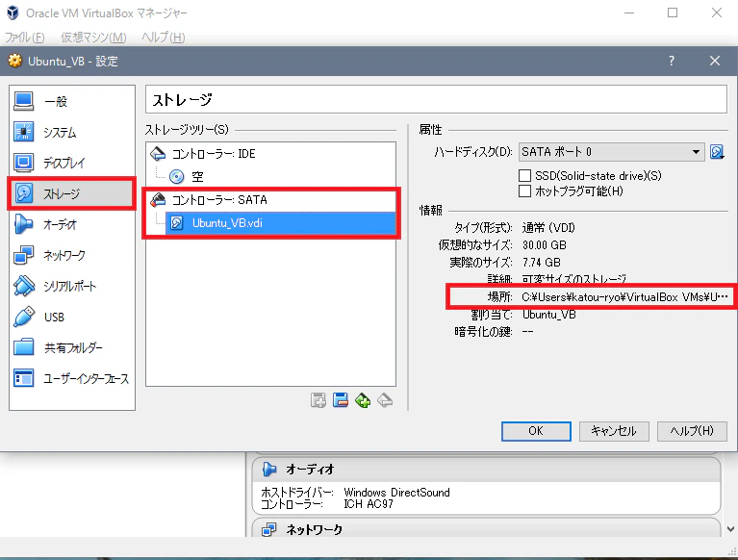
Task: Click the ICH AC97 controller text
Action: [x=369, y=504]
